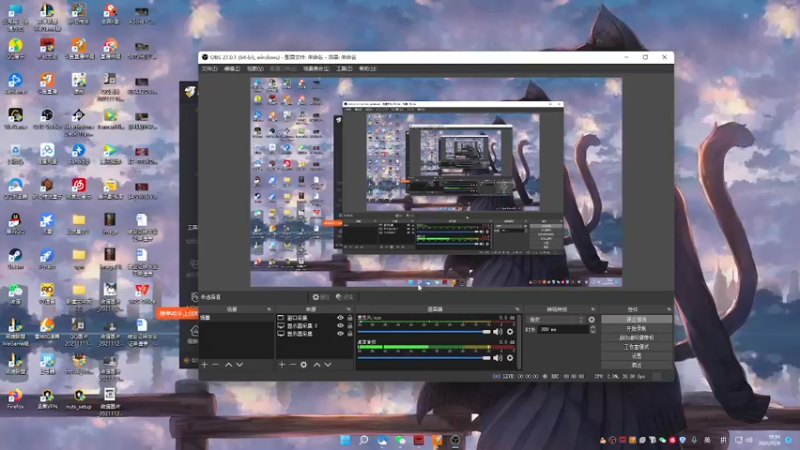Move the scene up in the Scenes list
Screen dimensions: 800x450
(229, 365)
